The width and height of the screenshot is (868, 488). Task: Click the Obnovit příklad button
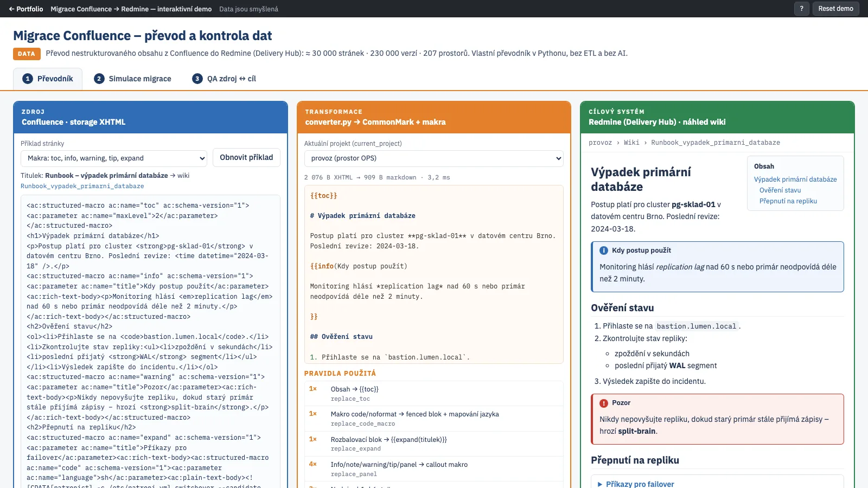coord(246,157)
